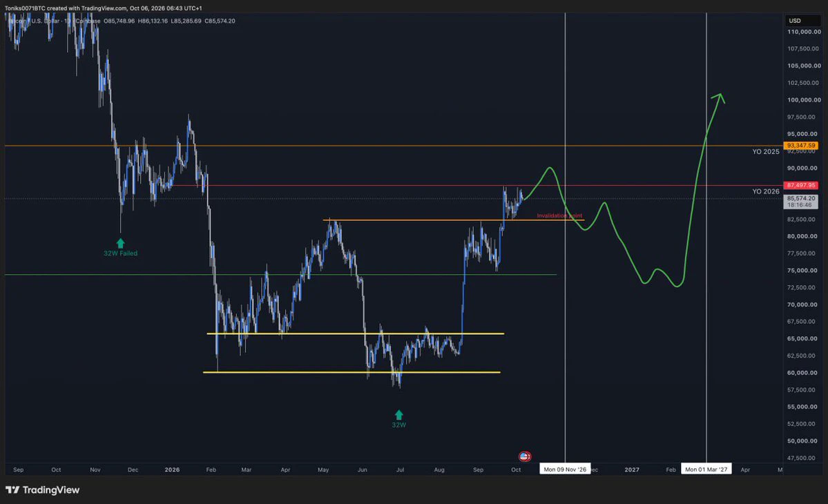This screenshot has height=504, width=828.
Task: Click the 'Jul' month label on time axis
Action: 401,469
